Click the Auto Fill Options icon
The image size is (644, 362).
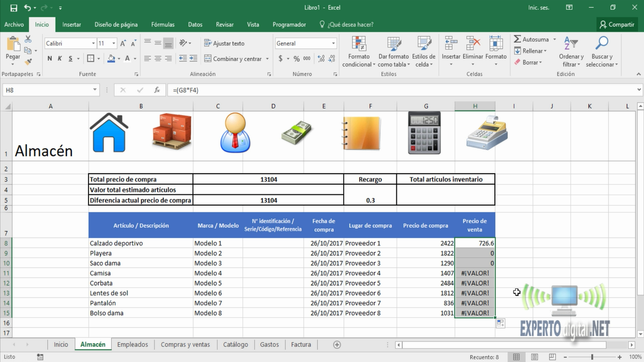pos(500,323)
